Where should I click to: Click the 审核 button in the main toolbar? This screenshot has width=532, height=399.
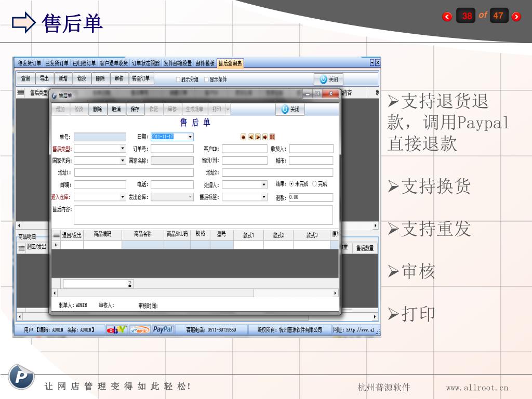(x=119, y=79)
